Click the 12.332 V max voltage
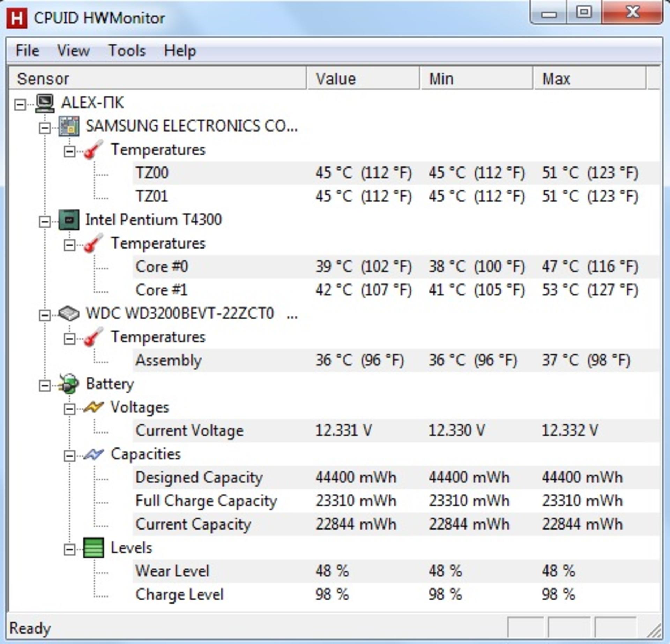The image size is (670, 644). tap(570, 431)
